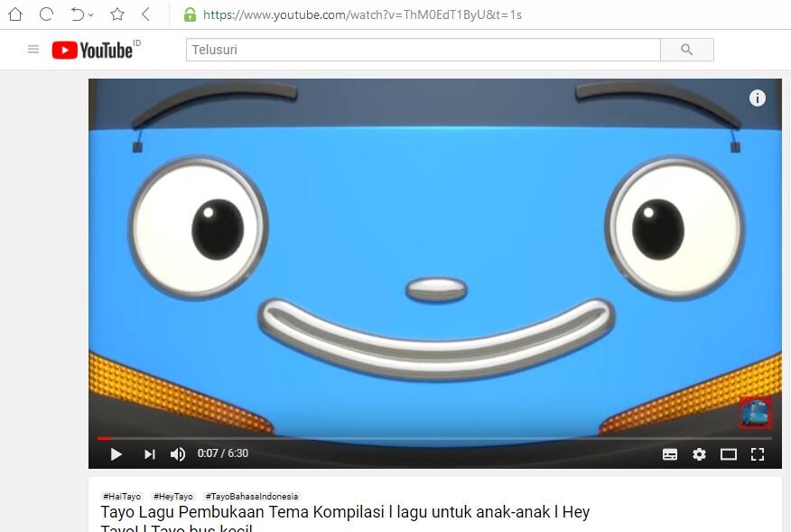
Task: Open the #TayoBahasaIndonesia hashtag
Action: [252, 496]
